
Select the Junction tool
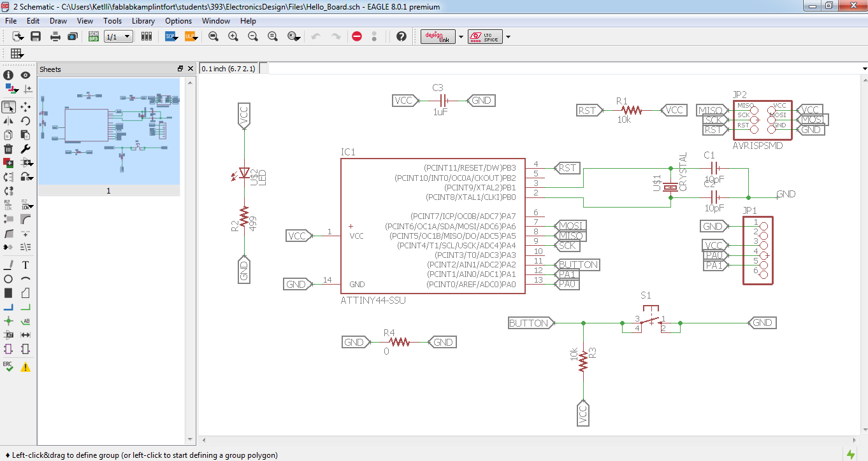[x=8, y=321]
